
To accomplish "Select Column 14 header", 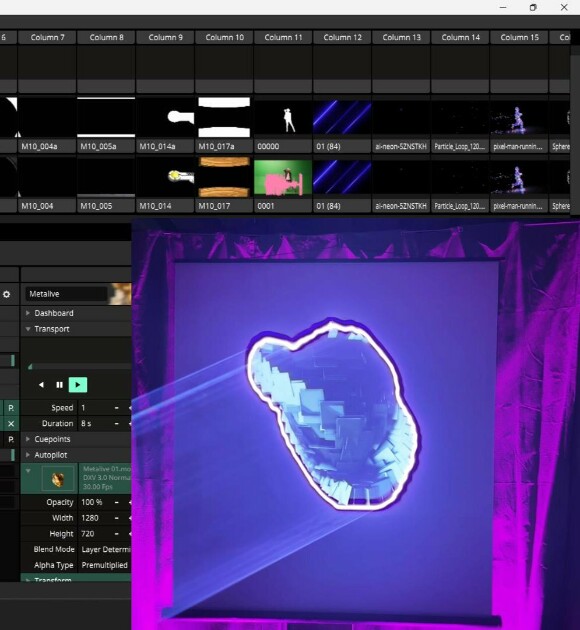I will pyautogui.click(x=460, y=37).
